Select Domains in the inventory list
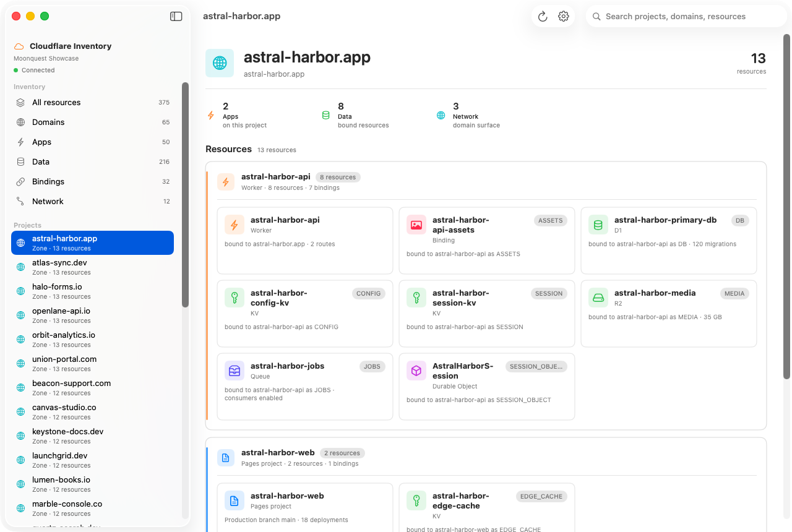 coord(93,122)
